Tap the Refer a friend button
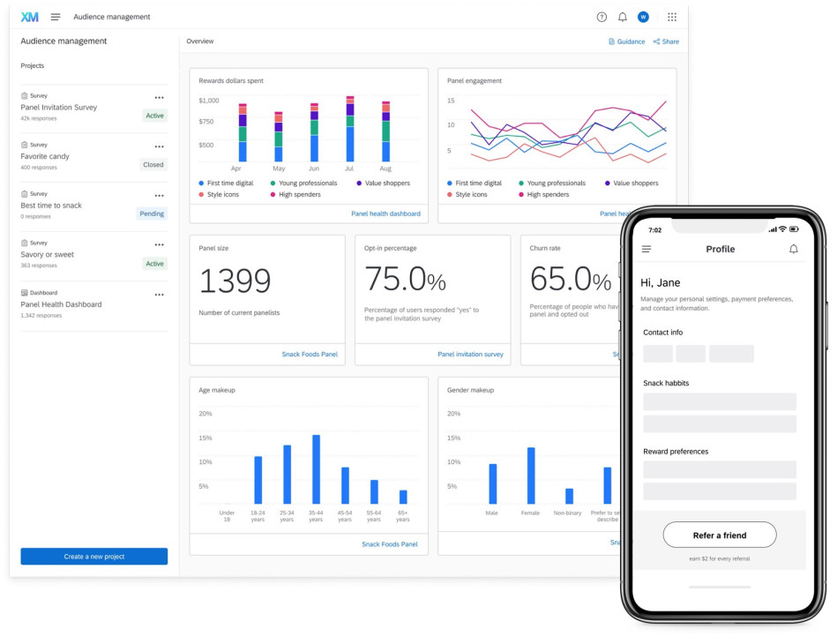 (720, 535)
